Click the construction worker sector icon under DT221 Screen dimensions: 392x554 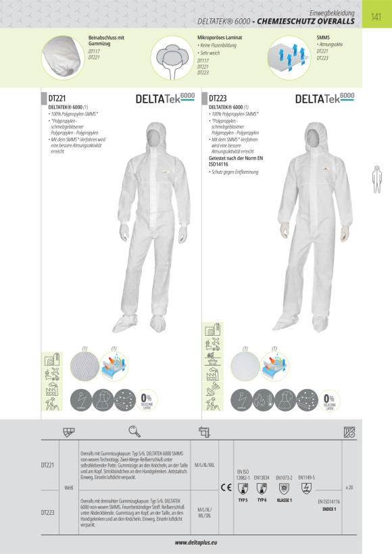(x=52, y=404)
